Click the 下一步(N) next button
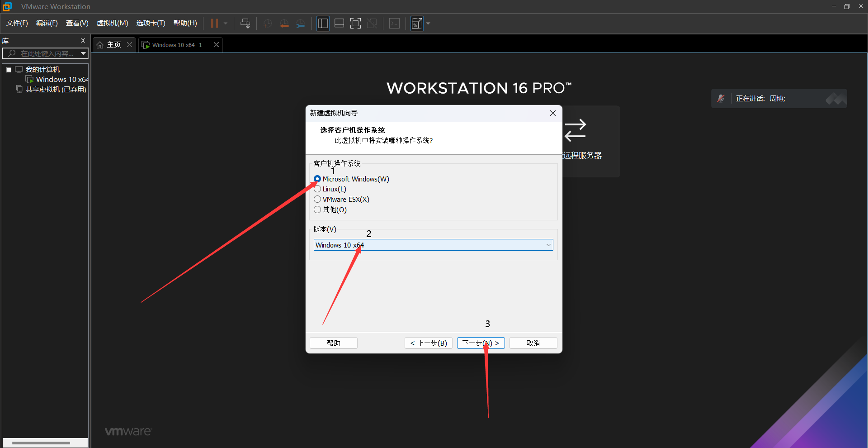 481,343
